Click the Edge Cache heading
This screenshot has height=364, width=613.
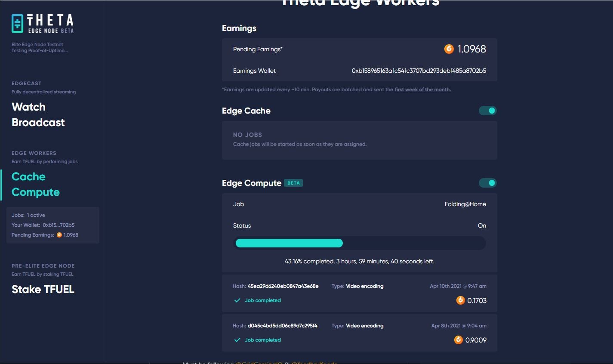point(246,111)
